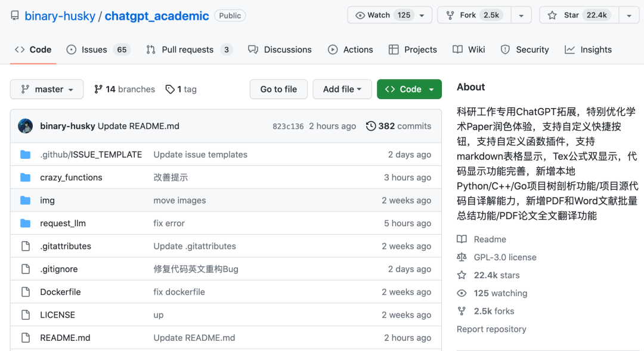Open the Pull requests tab

click(188, 50)
